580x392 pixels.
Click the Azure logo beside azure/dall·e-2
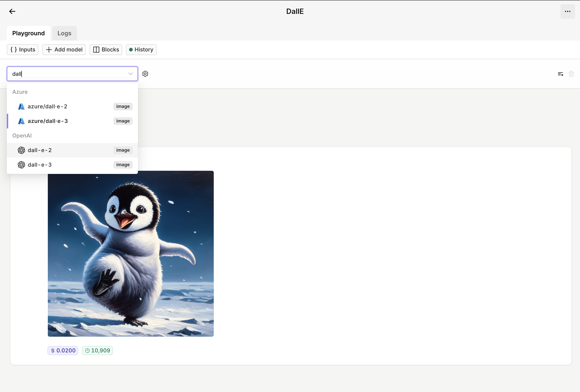pos(21,107)
